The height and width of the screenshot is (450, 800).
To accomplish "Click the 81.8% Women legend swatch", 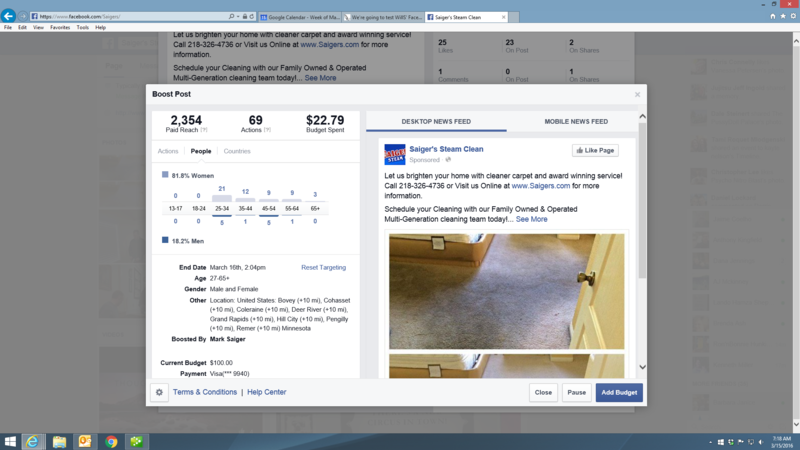I will point(165,174).
